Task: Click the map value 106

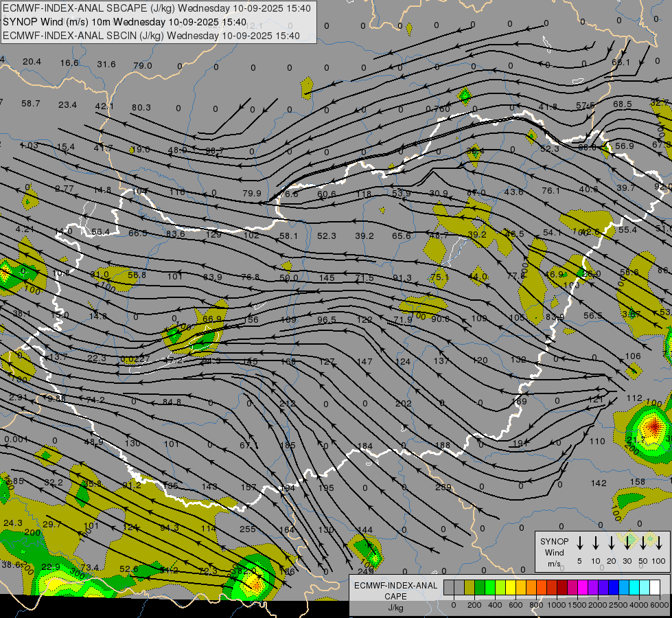Action: (x=633, y=356)
